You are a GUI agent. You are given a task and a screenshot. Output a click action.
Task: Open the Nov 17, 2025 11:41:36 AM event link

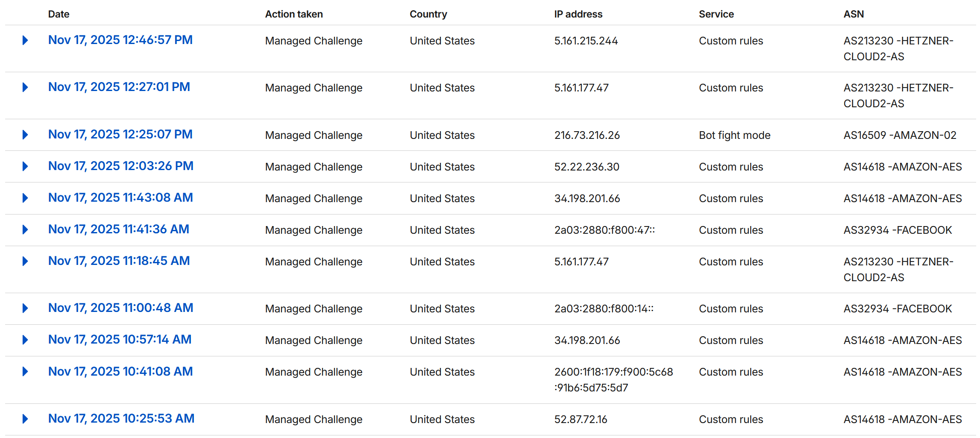pyautogui.click(x=118, y=229)
